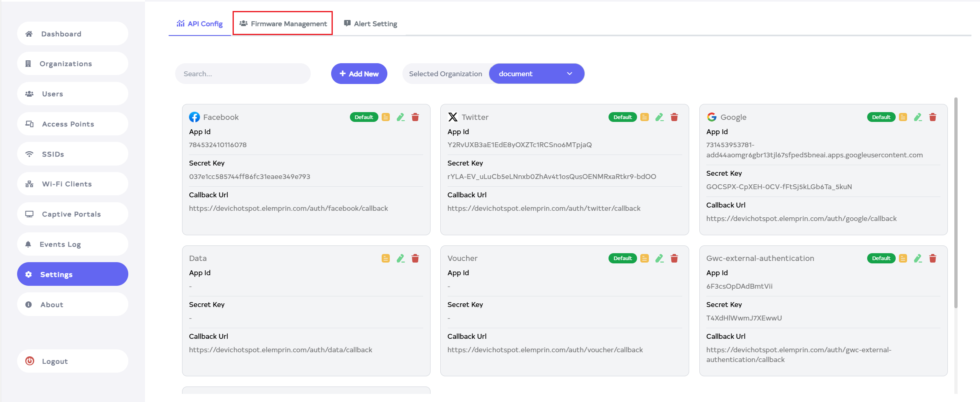Screen dimensions: 980x402
Task: Switch to the Firmware Management tab
Action: click(x=283, y=24)
